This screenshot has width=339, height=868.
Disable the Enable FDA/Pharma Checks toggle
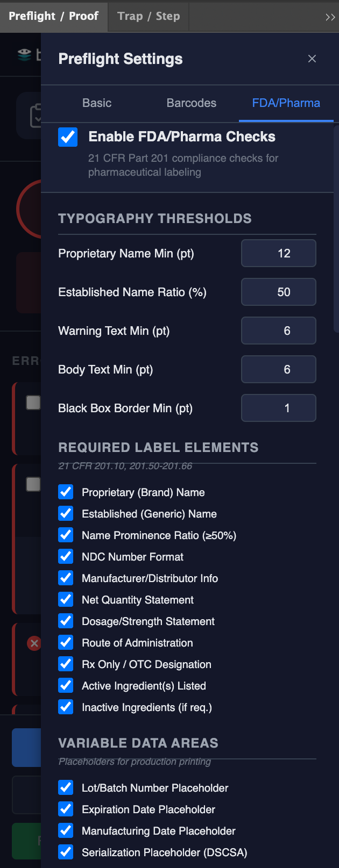point(68,138)
